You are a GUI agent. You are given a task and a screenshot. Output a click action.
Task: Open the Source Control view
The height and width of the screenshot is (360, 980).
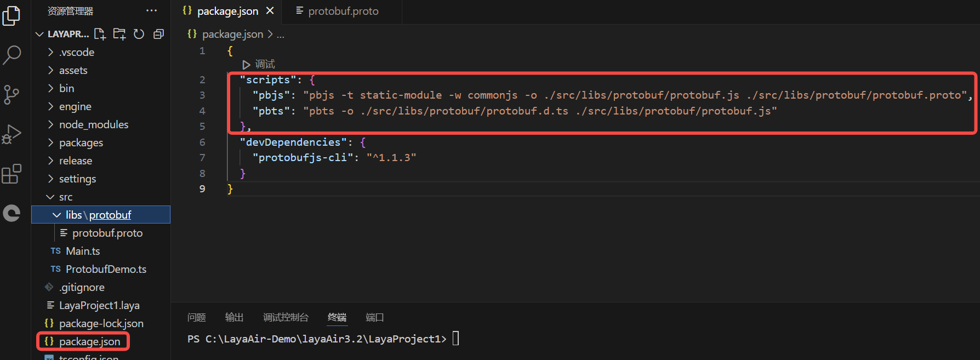[x=12, y=94]
